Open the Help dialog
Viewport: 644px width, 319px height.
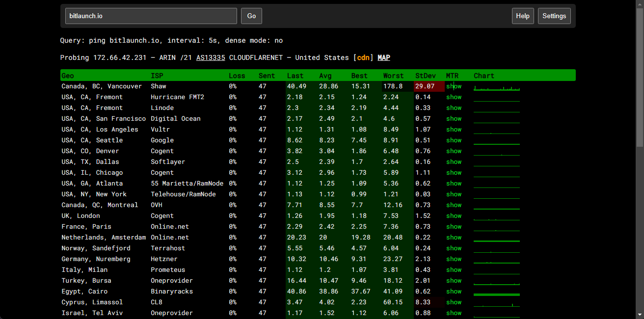[x=522, y=16]
